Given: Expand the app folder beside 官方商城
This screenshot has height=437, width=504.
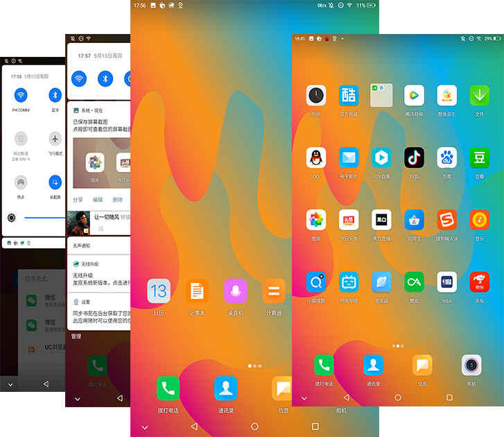Looking at the screenshot, I should (x=381, y=96).
